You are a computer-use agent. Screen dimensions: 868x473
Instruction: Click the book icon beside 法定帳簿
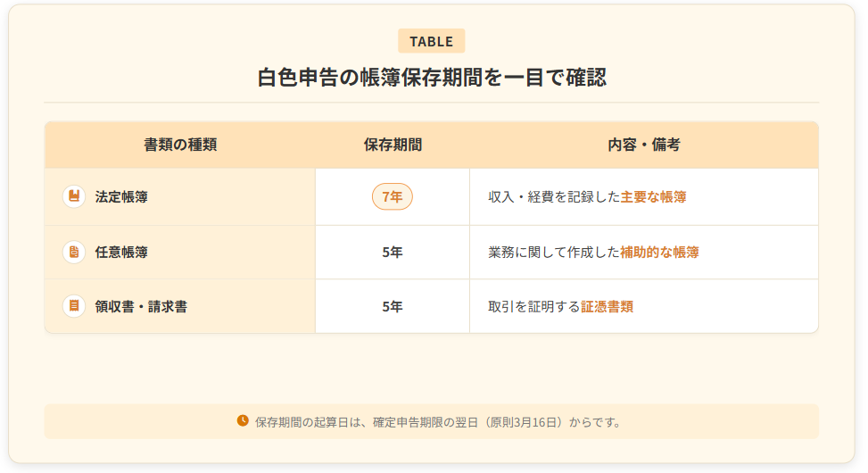click(x=74, y=196)
